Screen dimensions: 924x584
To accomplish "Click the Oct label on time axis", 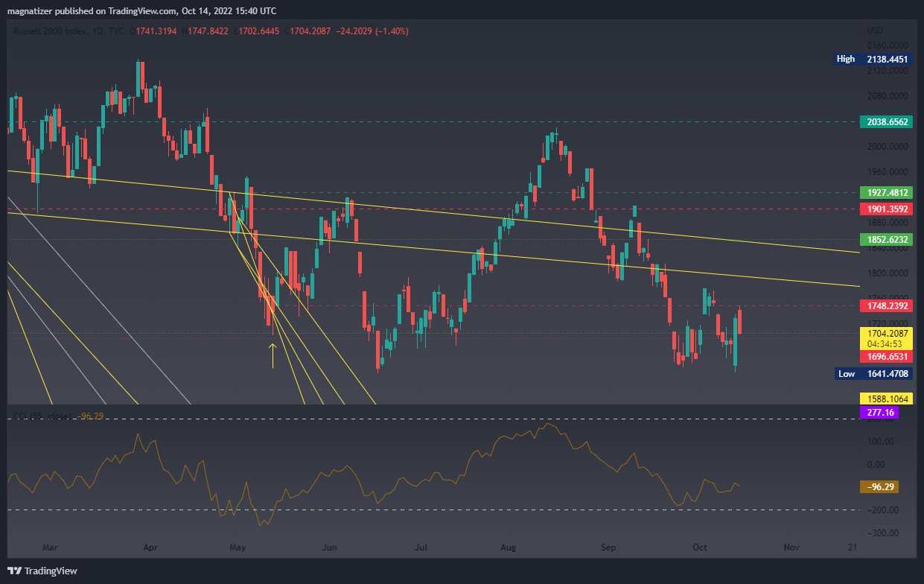I will click(x=700, y=547).
